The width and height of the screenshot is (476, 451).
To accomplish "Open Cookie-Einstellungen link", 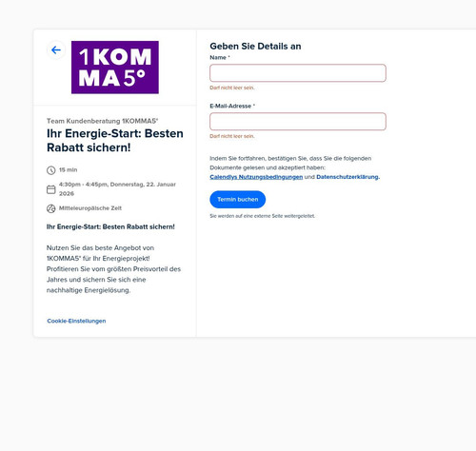I will tap(76, 321).
